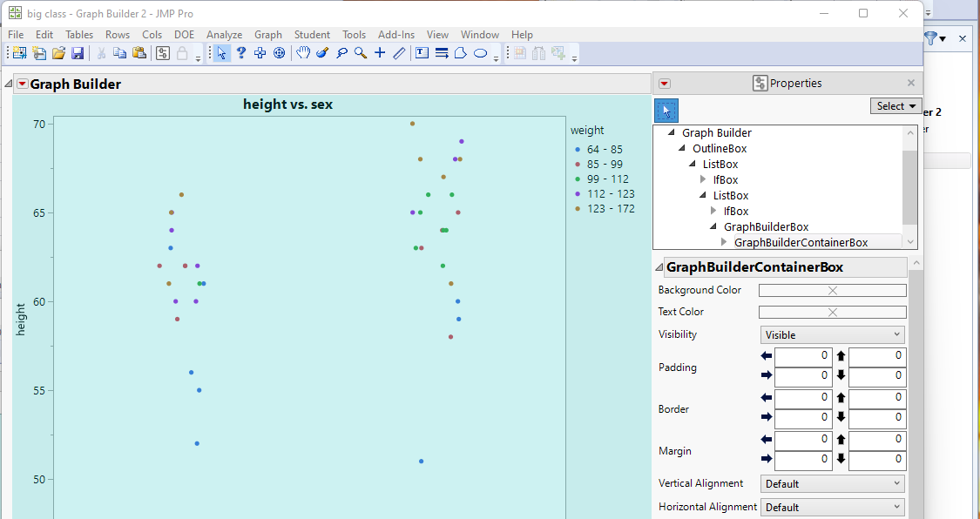Click the Help question mark tool

click(241, 53)
